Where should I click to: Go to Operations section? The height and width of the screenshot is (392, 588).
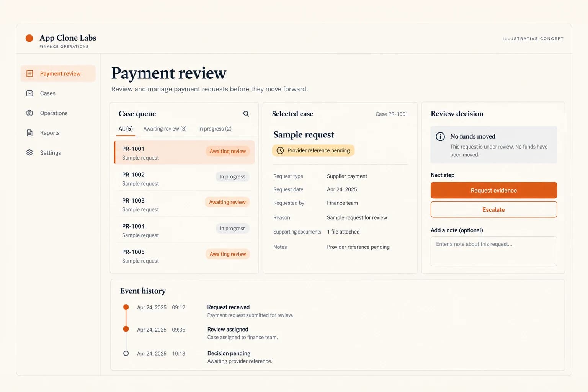tap(58, 113)
